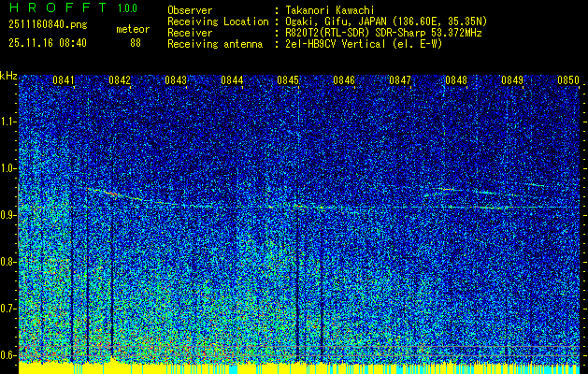Click the 0849 time marker
Viewport: 588px width, 374px height.
click(x=512, y=80)
